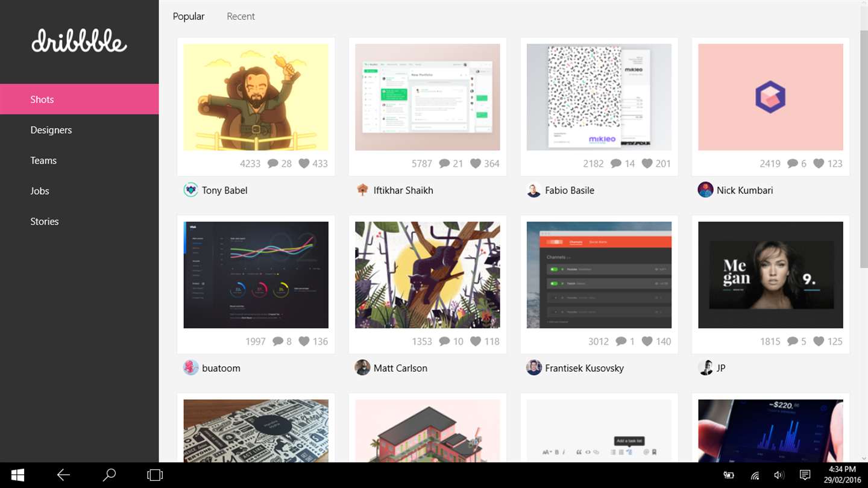Open the Megan portrait shot thumbnail
The image size is (868, 488).
[x=770, y=275]
